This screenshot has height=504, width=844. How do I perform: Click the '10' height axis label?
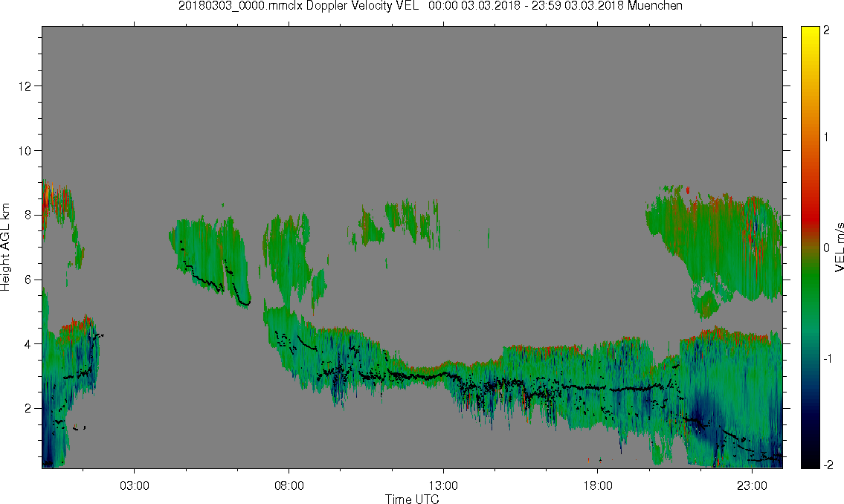(x=25, y=151)
